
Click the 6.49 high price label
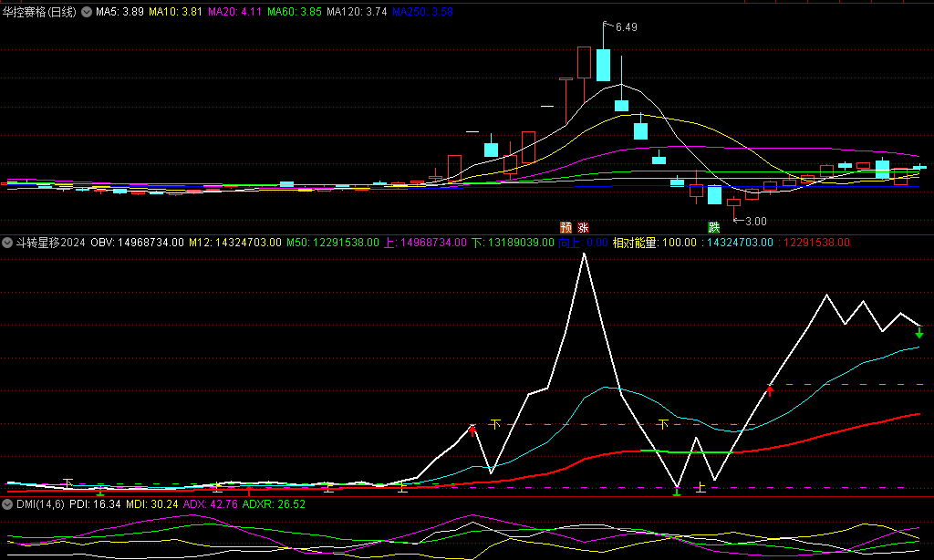[626, 27]
